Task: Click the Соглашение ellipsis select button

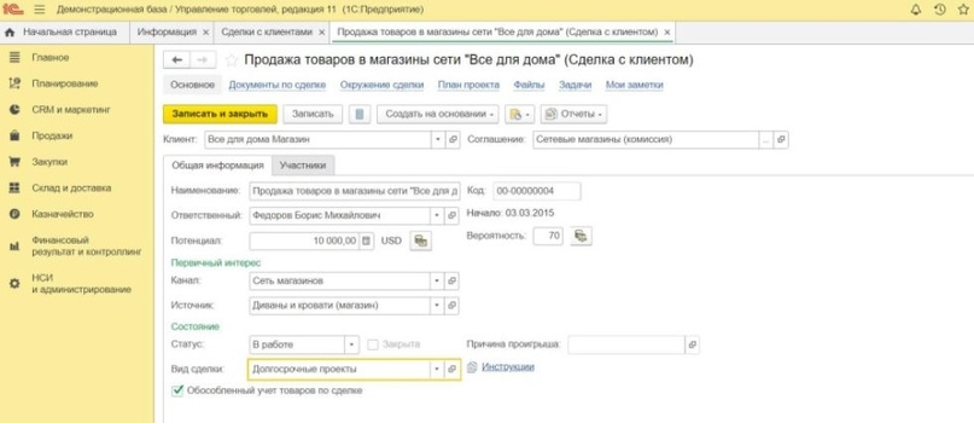Action: 766,140
